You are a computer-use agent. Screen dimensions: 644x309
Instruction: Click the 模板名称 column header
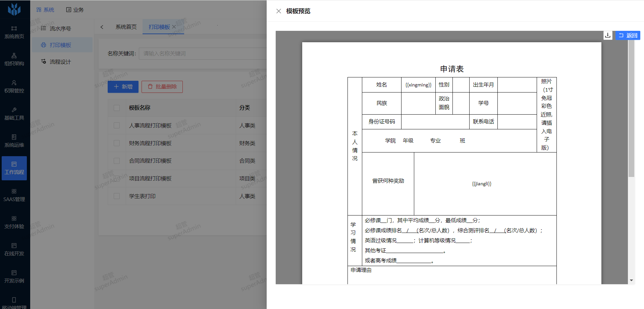140,108
